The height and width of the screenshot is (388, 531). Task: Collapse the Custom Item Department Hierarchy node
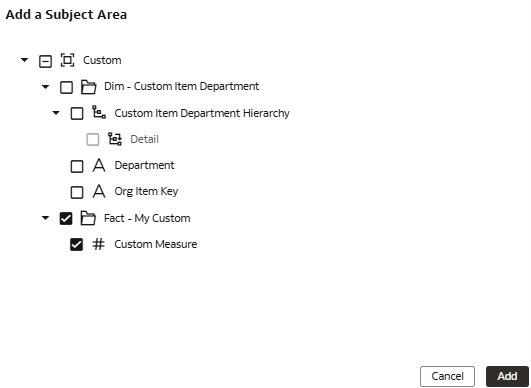point(56,113)
